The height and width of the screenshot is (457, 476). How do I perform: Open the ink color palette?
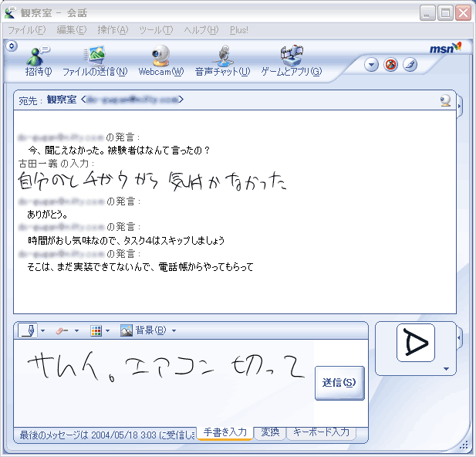(x=96, y=330)
